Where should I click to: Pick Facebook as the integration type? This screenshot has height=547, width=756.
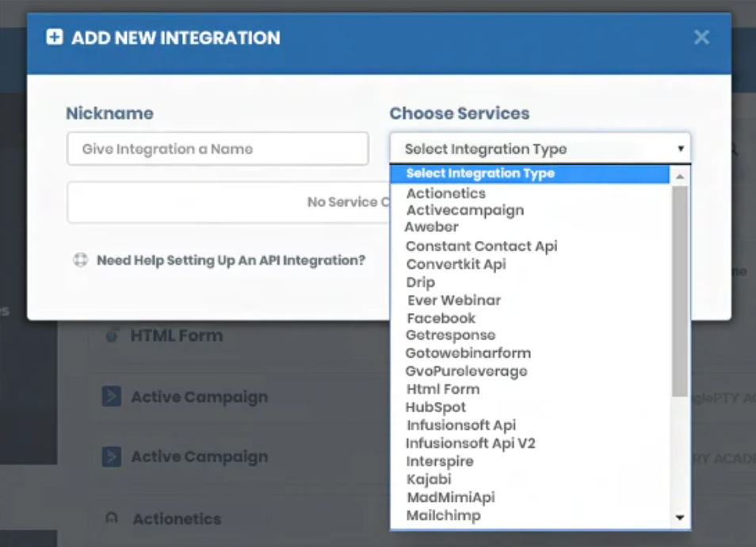(441, 318)
